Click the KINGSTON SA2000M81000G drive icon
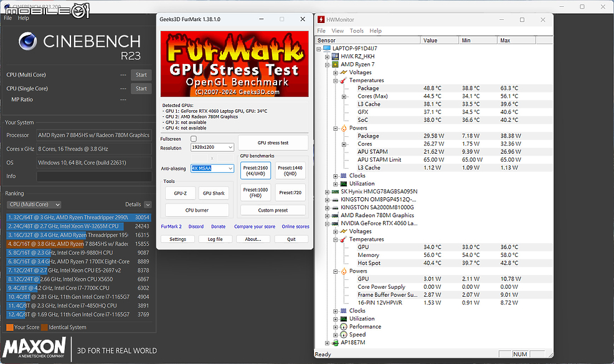 (335, 207)
